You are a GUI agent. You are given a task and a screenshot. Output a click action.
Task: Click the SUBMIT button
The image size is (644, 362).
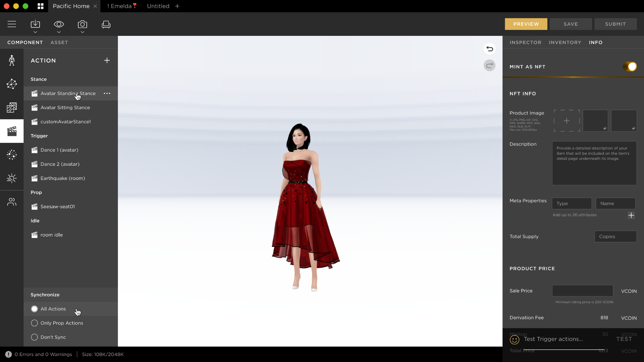(x=615, y=24)
